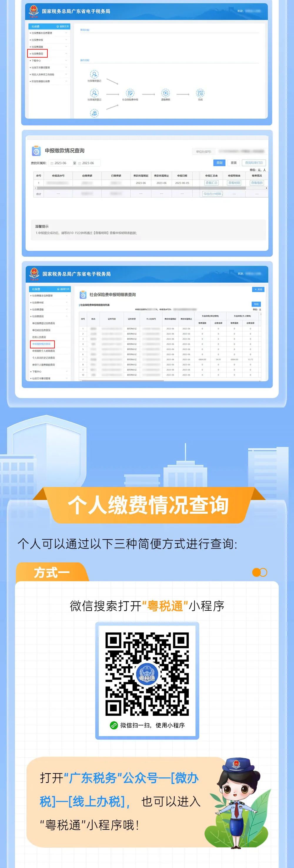Click the blue 导出 button above the detail table
This screenshot has height=868, width=294.
(x=256, y=304)
